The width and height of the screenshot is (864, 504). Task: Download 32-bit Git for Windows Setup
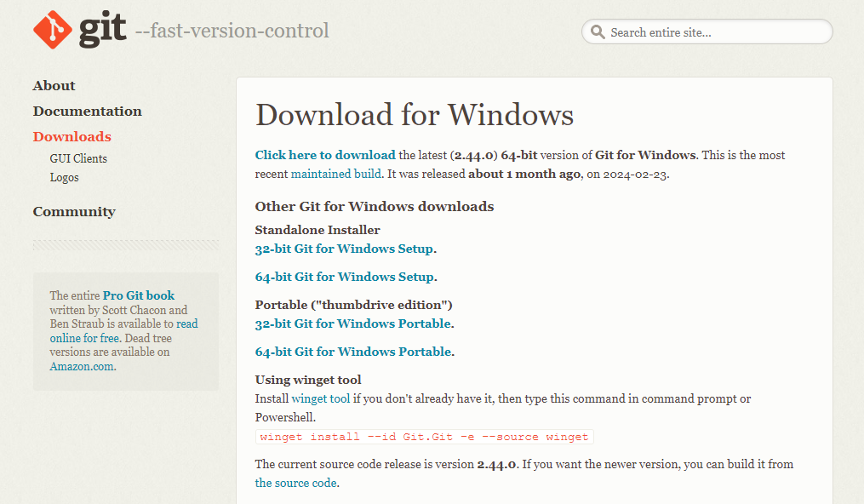pyautogui.click(x=344, y=249)
